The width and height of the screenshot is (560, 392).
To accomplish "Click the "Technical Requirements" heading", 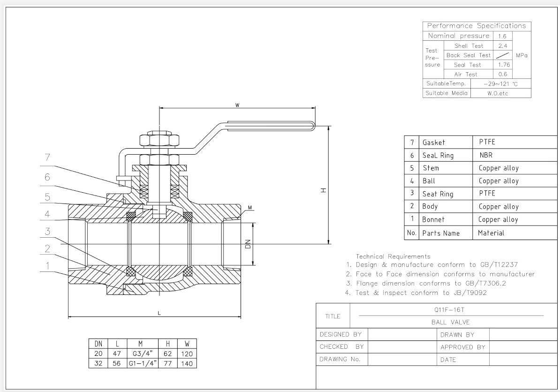I will coord(393,256).
